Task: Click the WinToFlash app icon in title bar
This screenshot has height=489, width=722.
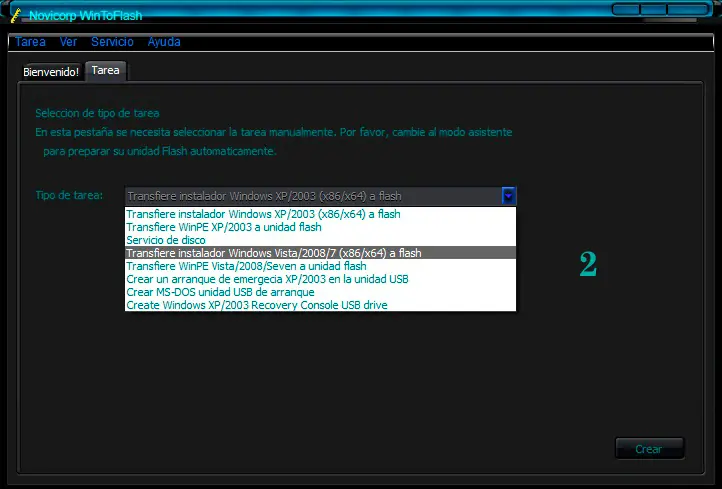Action: tap(16, 15)
